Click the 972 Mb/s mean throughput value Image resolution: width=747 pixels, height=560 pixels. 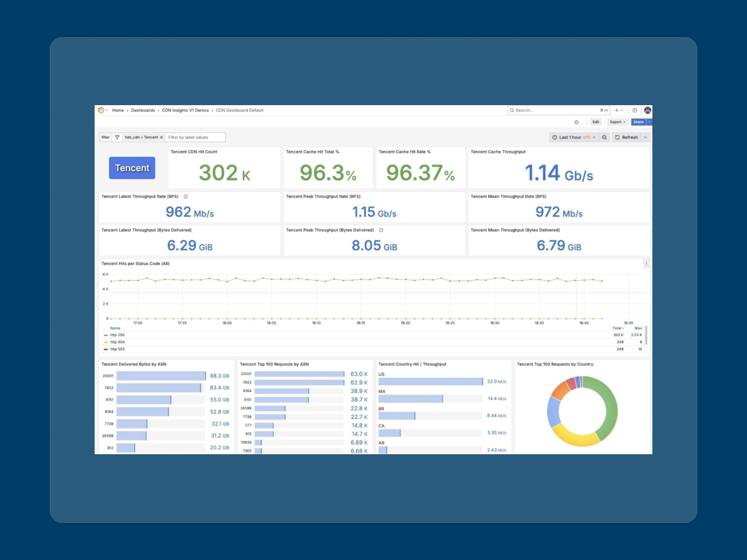point(559,212)
